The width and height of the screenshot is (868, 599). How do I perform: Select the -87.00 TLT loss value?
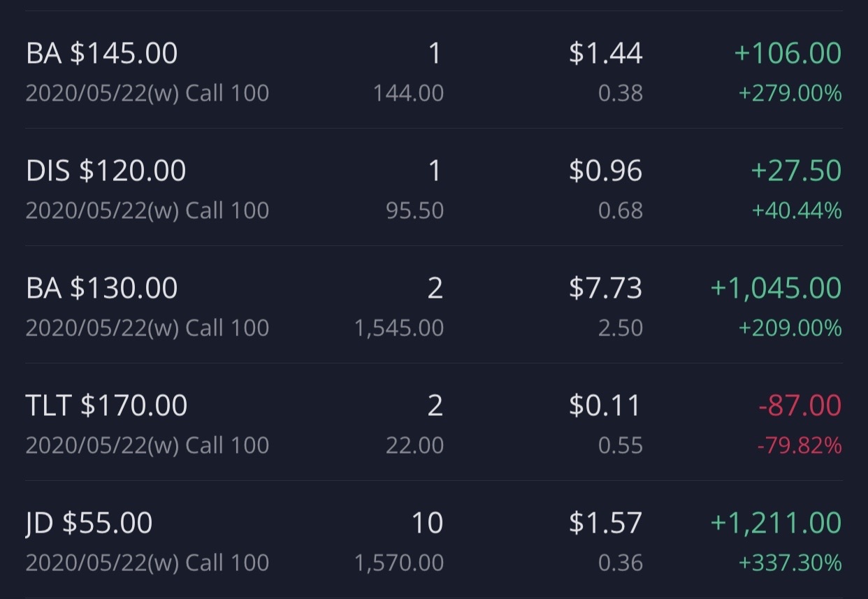click(x=800, y=405)
